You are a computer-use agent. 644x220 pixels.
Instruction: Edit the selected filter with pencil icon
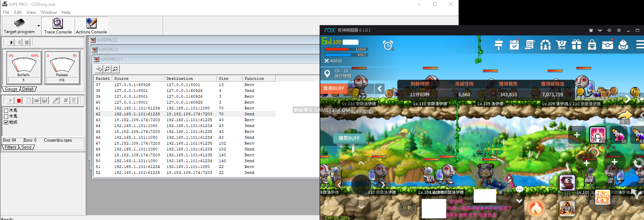tap(55, 100)
